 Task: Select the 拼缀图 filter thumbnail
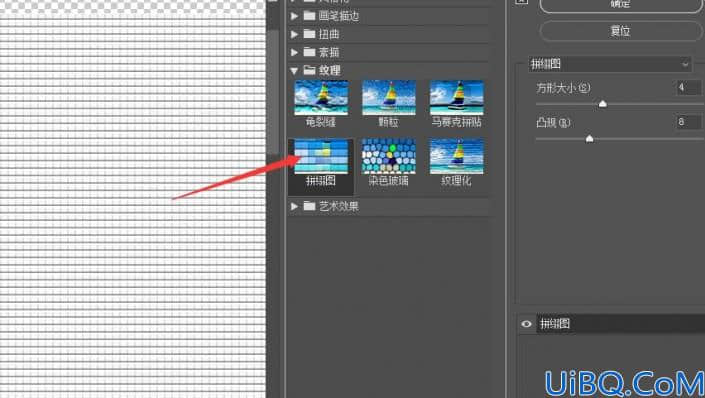tap(321, 156)
